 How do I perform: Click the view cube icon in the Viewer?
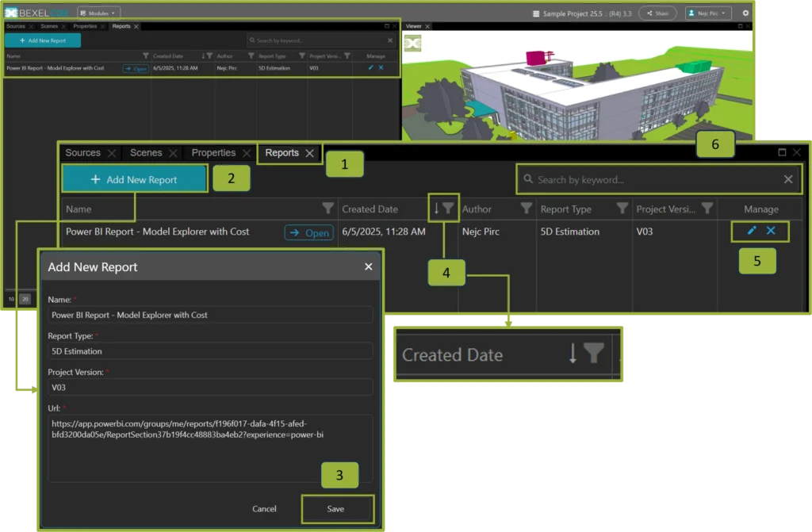(412, 43)
